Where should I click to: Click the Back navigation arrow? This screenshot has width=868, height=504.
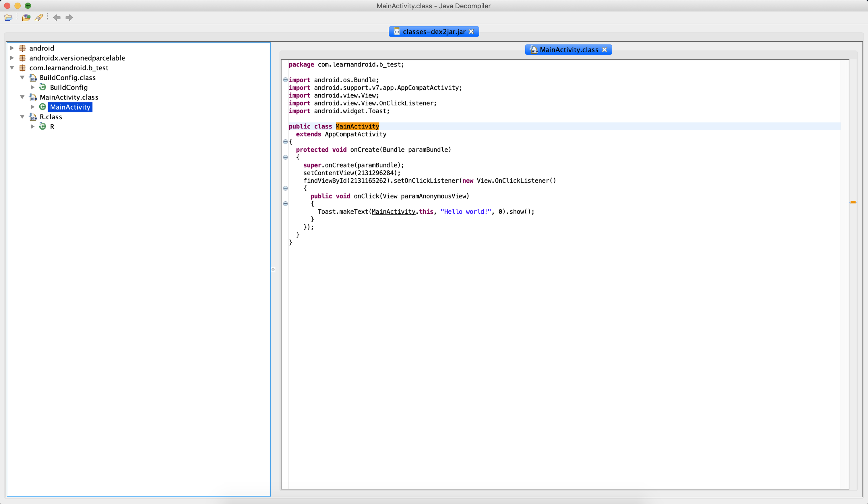(x=57, y=17)
